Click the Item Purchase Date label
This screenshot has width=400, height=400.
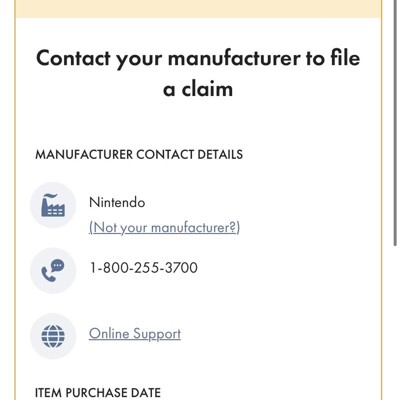point(98,393)
